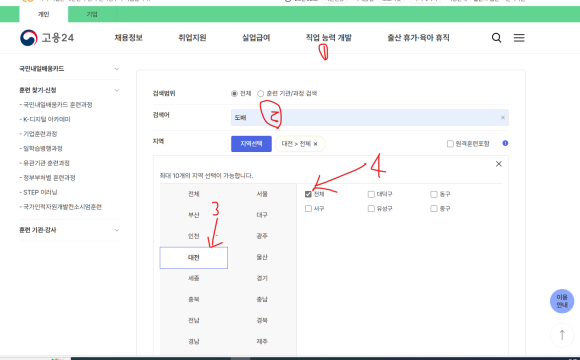The width and height of the screenshot is (580, 360).
Task: Check the 유성구 checkbox
Action: coord(371,209)
